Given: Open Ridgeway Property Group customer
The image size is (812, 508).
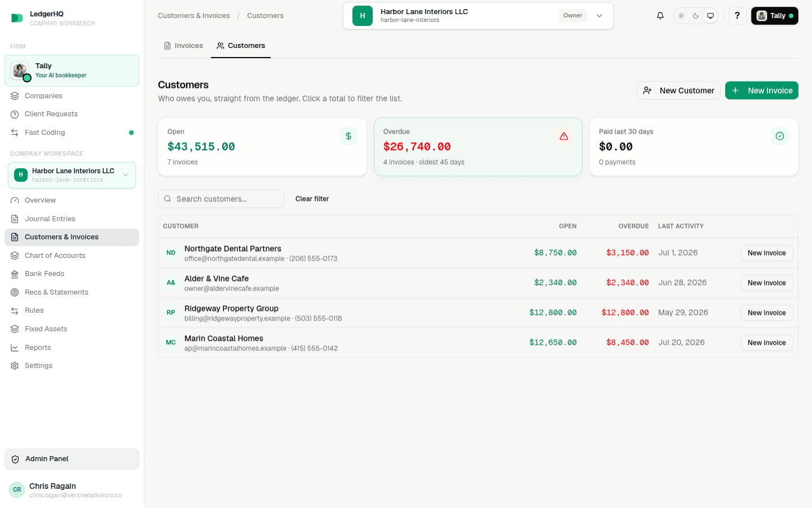Looking at the screenshot, I should [231, 309].
